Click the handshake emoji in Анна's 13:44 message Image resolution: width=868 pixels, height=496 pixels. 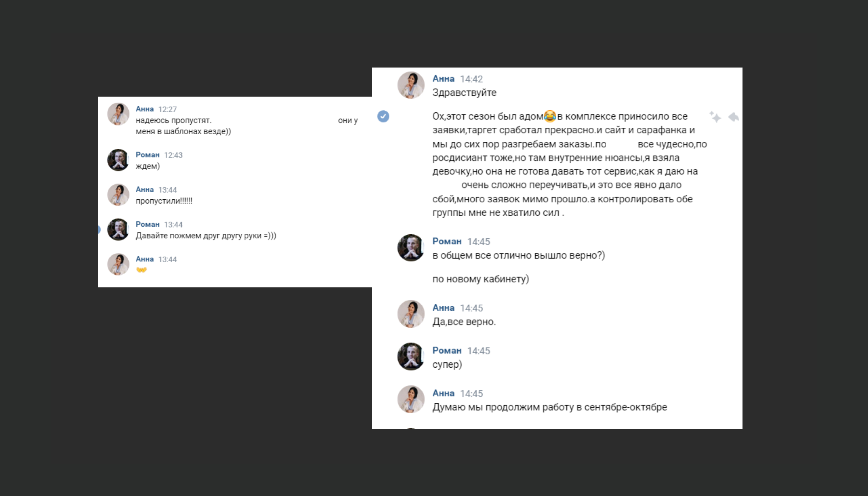click(x=141, y=270)
